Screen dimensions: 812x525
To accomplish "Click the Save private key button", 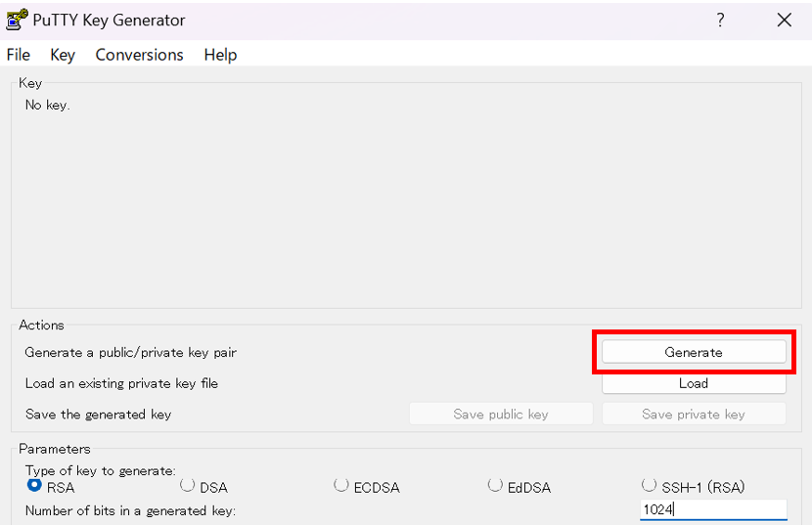I will (x=694, y=415).
